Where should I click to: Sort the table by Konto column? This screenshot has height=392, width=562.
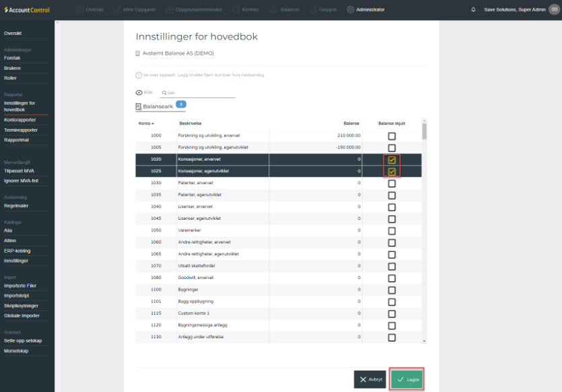(146, 124)
